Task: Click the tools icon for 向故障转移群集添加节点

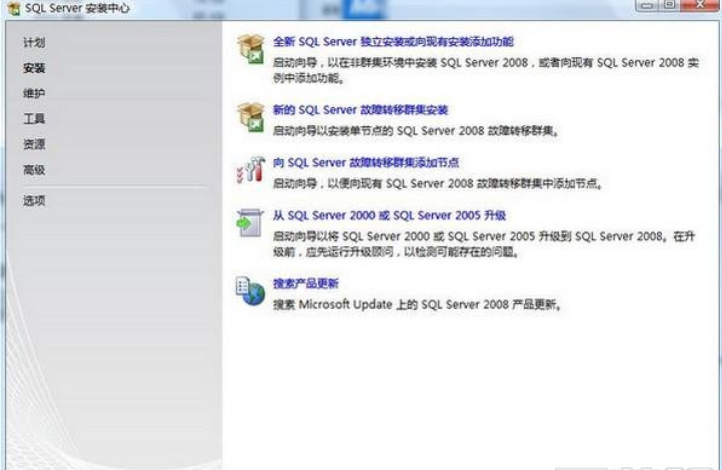Action: click(x=251, y=170)
